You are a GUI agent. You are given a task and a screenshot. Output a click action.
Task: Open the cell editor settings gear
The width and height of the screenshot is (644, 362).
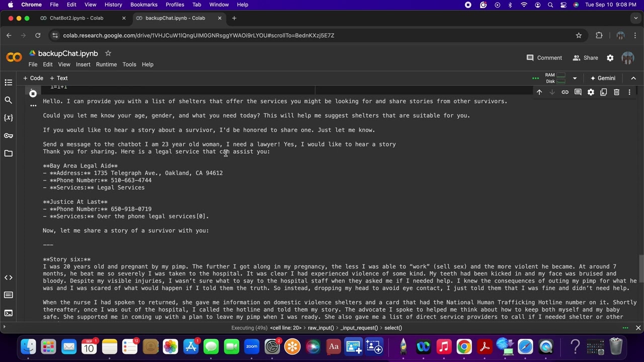(591, 93)
